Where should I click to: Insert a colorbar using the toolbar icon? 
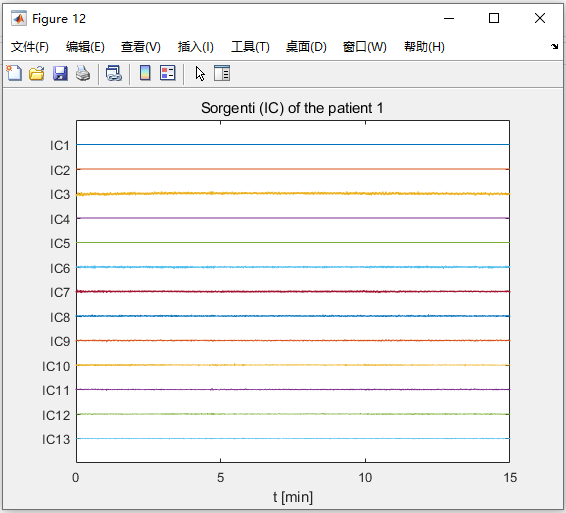point(145,73)
